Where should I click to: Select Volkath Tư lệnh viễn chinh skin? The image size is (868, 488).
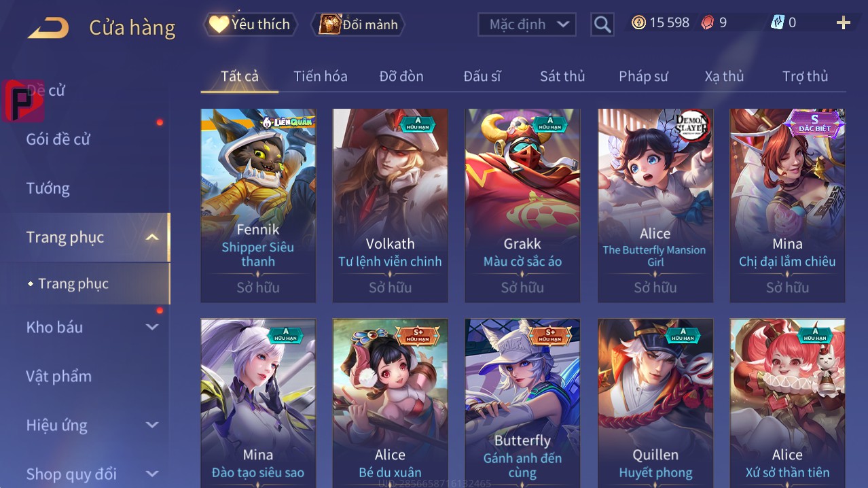[x=390, y=205]
